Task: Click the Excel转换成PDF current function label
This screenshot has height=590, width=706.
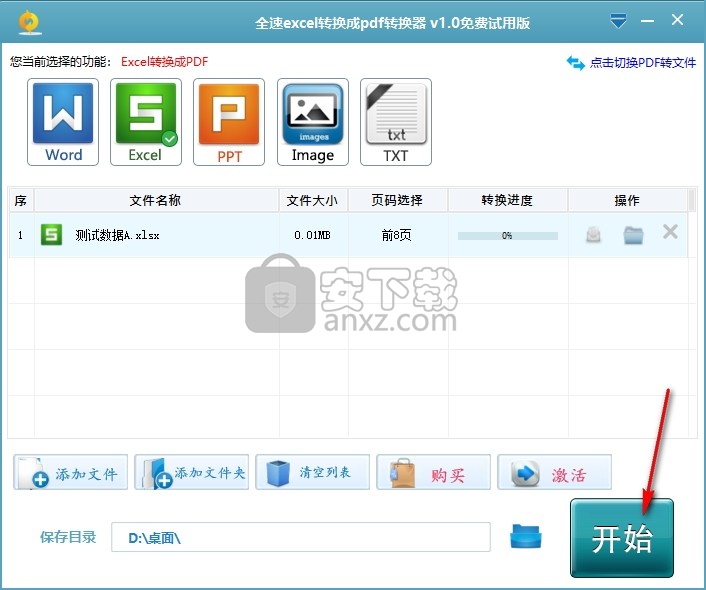Action: [165, 62]
